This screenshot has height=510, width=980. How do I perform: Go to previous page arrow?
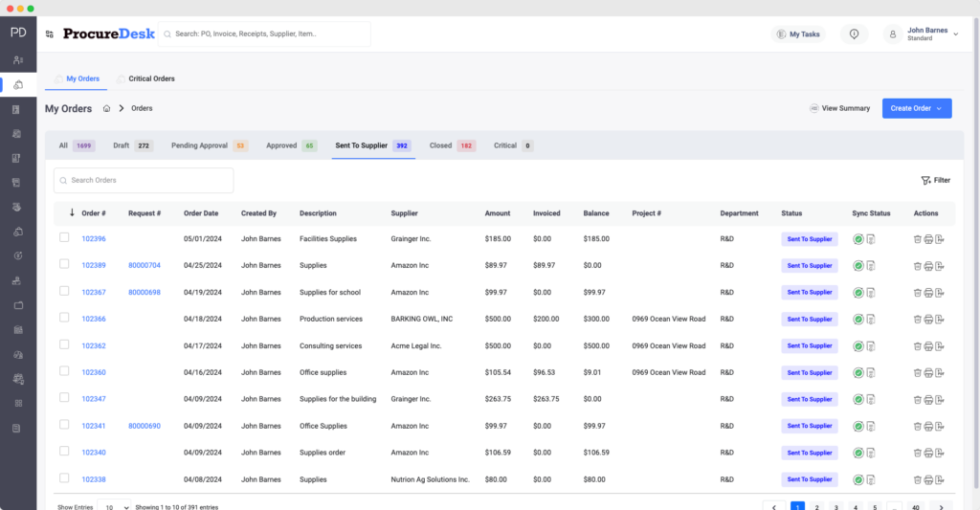pyautogui.click(x=773, y=507)
